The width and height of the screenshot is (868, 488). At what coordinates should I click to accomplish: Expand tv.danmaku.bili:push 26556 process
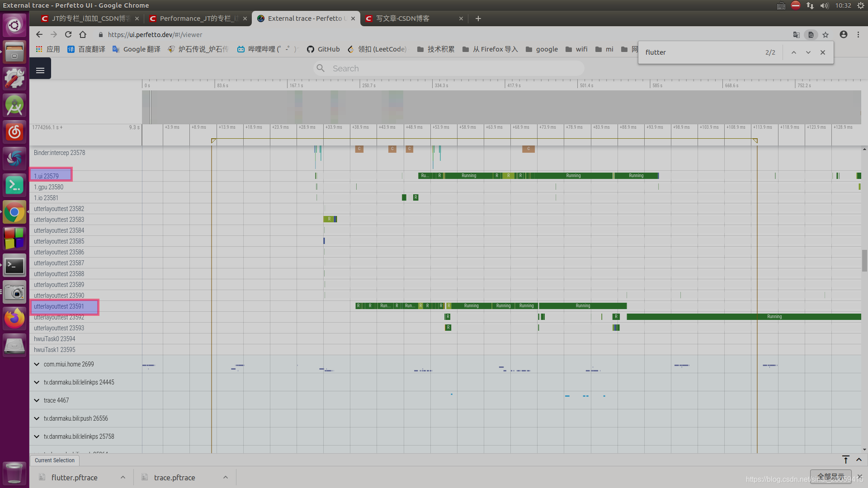37,418
